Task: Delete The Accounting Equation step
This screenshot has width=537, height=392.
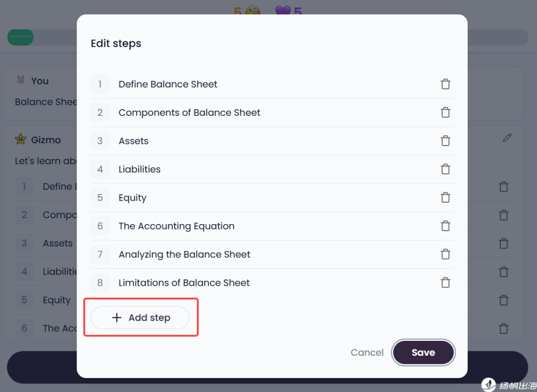Action: tap(446, 226)
